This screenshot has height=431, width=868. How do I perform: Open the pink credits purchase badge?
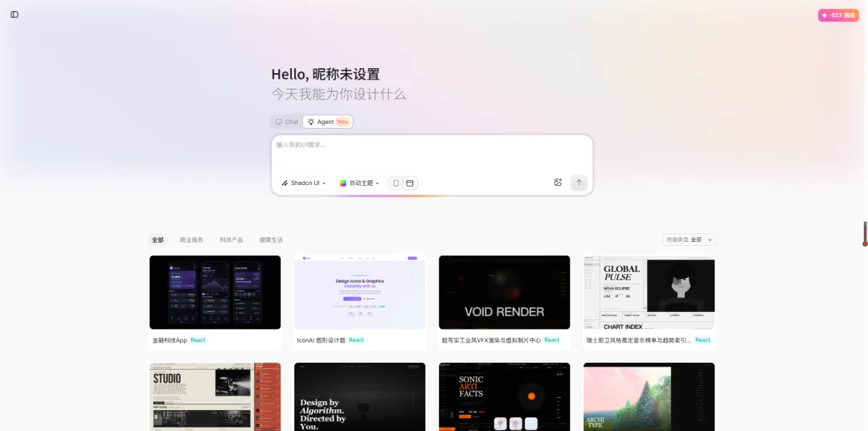pos(838,15)
